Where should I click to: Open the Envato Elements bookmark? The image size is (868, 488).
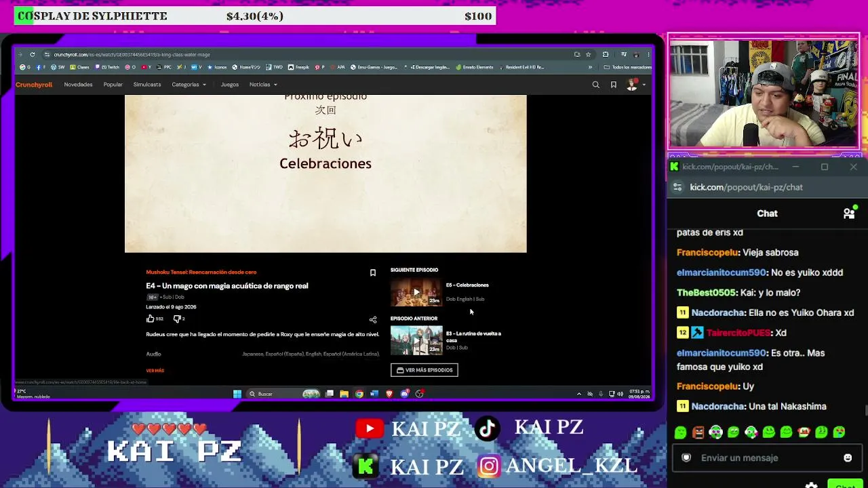click(475, 67)
